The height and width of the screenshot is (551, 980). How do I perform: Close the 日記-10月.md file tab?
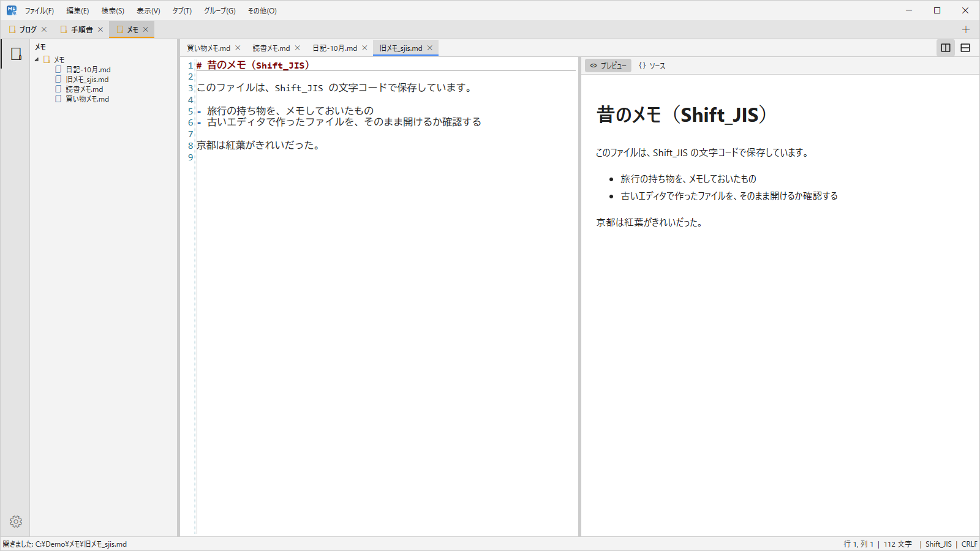[364, 48]
